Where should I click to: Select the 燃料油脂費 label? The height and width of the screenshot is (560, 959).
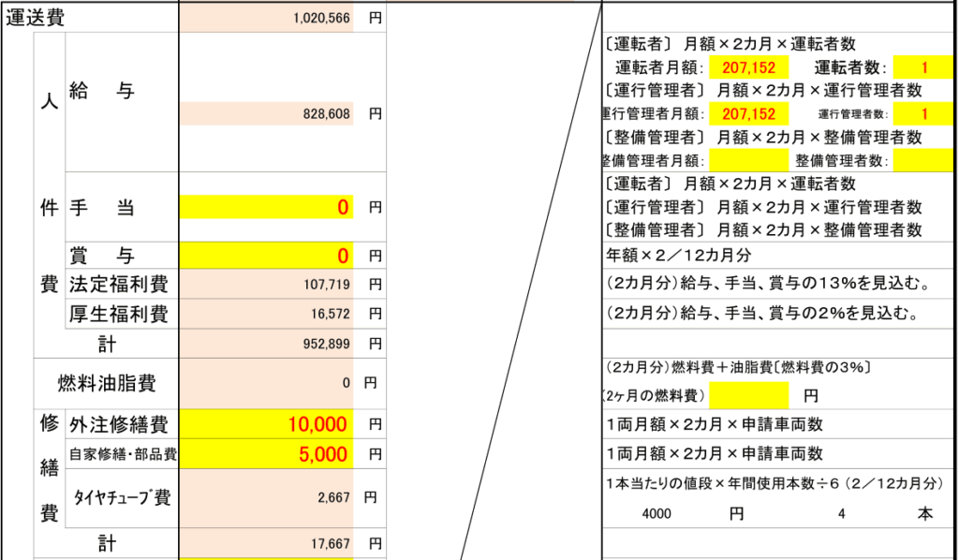[107, 383]
